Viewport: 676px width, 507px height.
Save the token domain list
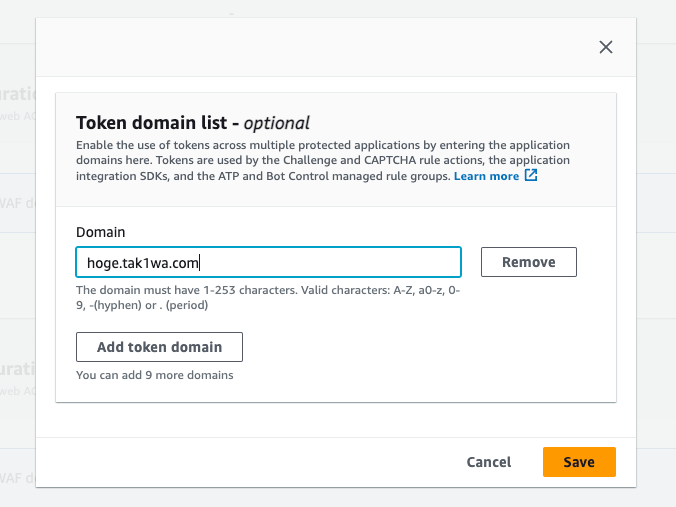click(x=579, y=462)
